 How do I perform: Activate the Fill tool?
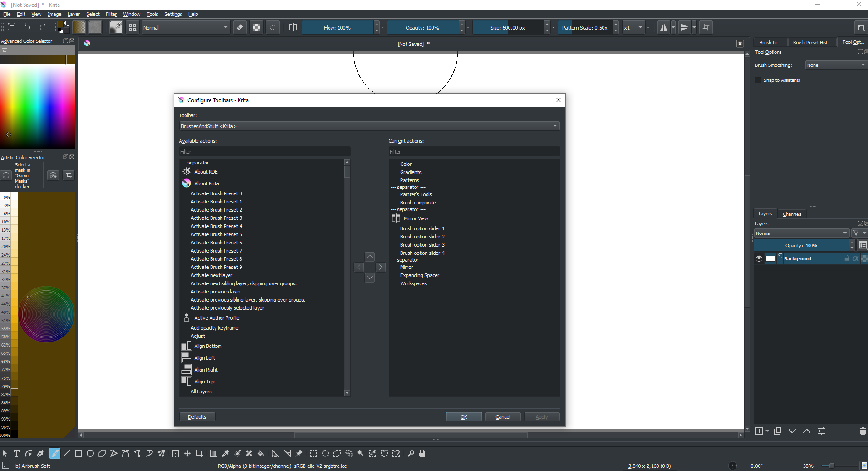[261, 453]
